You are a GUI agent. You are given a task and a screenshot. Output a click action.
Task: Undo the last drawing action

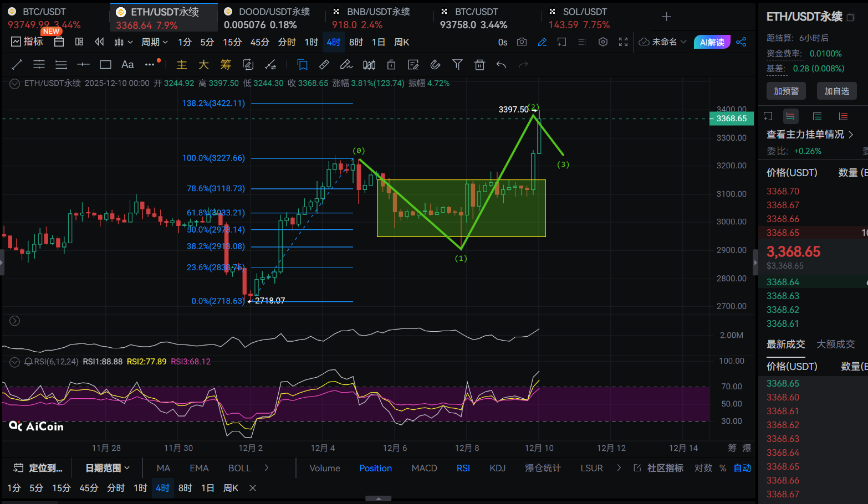coord(501,65)
